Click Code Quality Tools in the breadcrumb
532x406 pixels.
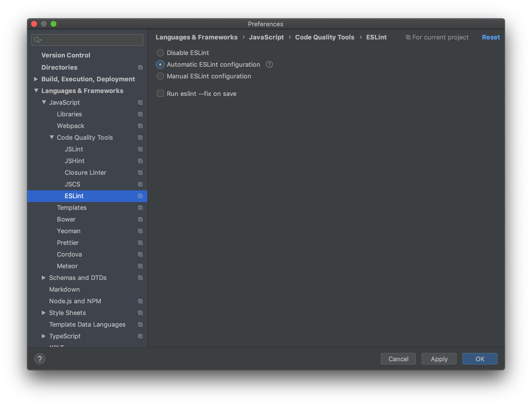click(325, 37)
